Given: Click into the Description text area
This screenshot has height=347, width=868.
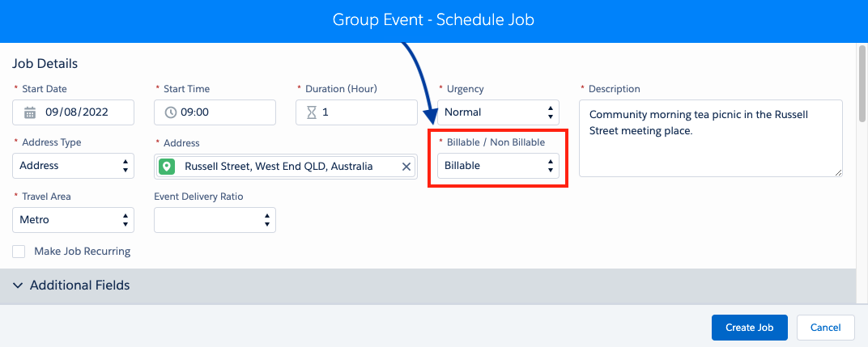Looking at the screenshot, I should 711,138.
